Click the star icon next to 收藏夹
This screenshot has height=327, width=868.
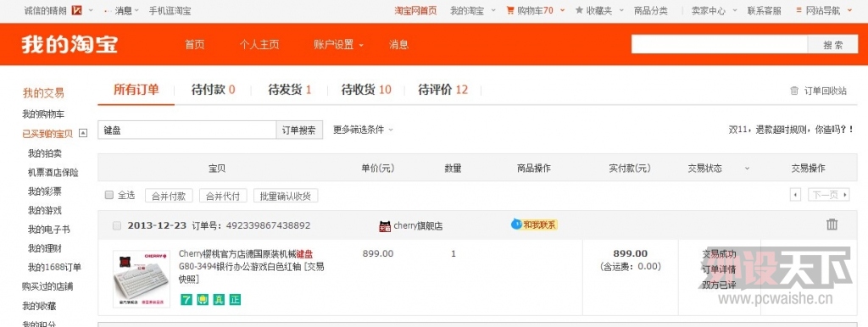(x=580, y=10)
